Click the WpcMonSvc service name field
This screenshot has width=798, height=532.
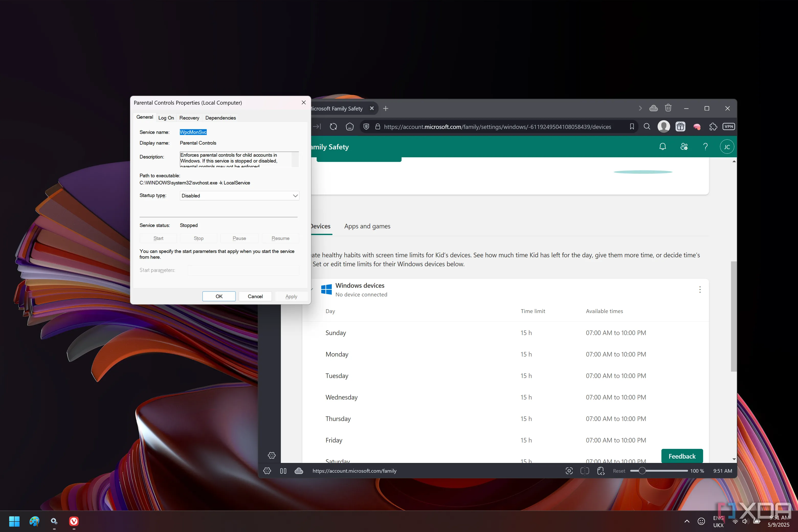tap(193, 132)
